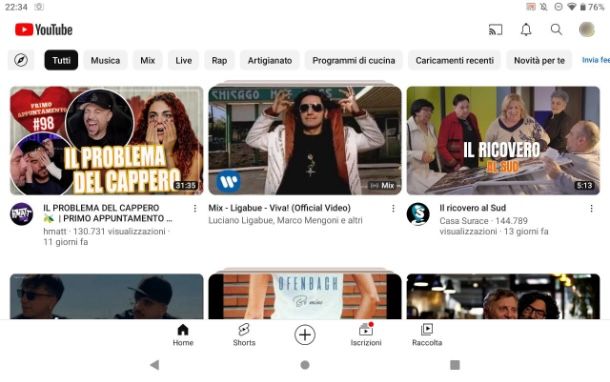
Task: Select the Rap filter chip
Action: pyautogui.click(x=219, y=60)
